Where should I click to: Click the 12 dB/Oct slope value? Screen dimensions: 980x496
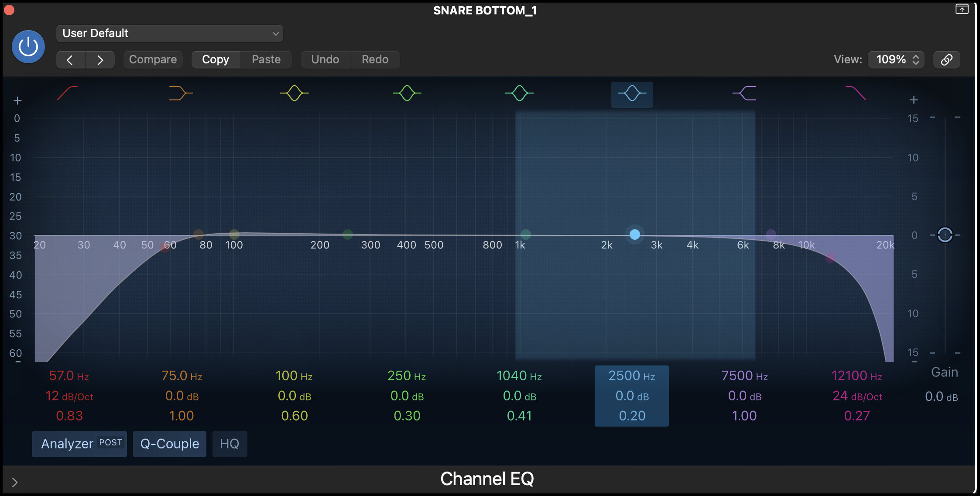[x=69, y=396]
